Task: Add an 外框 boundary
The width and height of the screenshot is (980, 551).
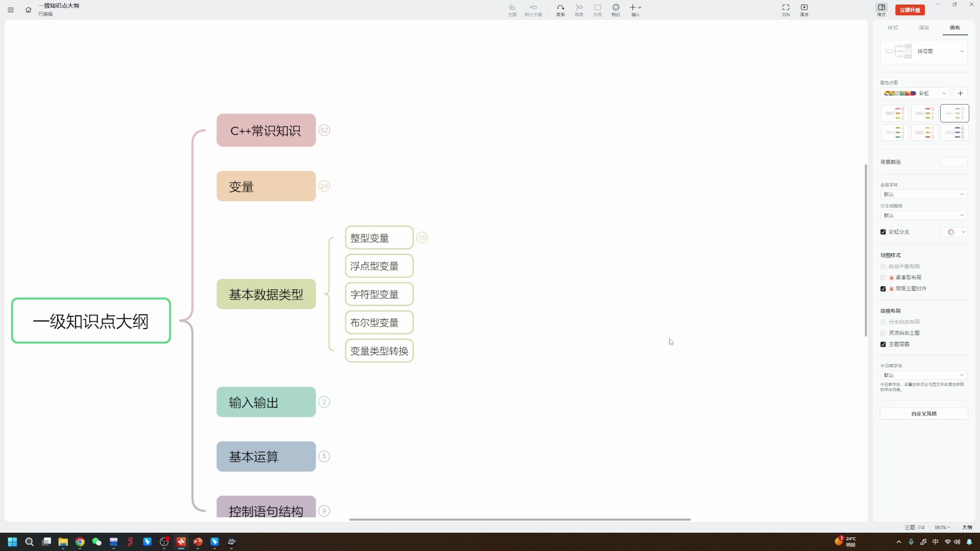Action: tap(597, 10)
